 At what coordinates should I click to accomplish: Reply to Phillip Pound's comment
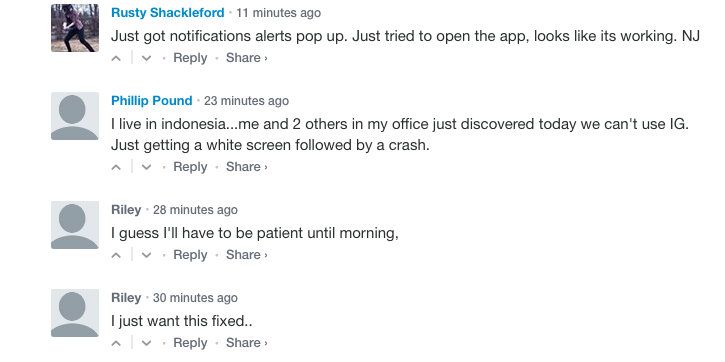click(x=190, y=167)
